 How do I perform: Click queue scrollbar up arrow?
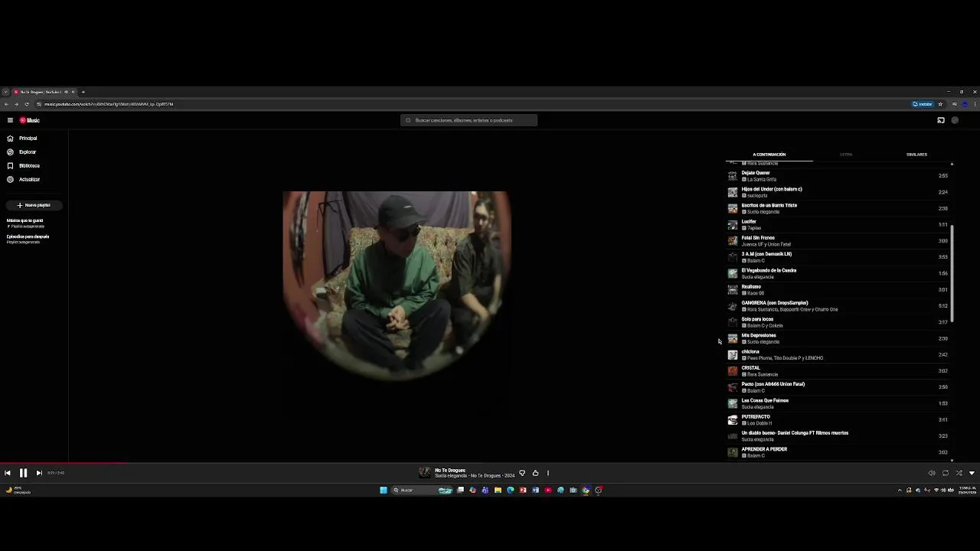click(x=952, y=164)
